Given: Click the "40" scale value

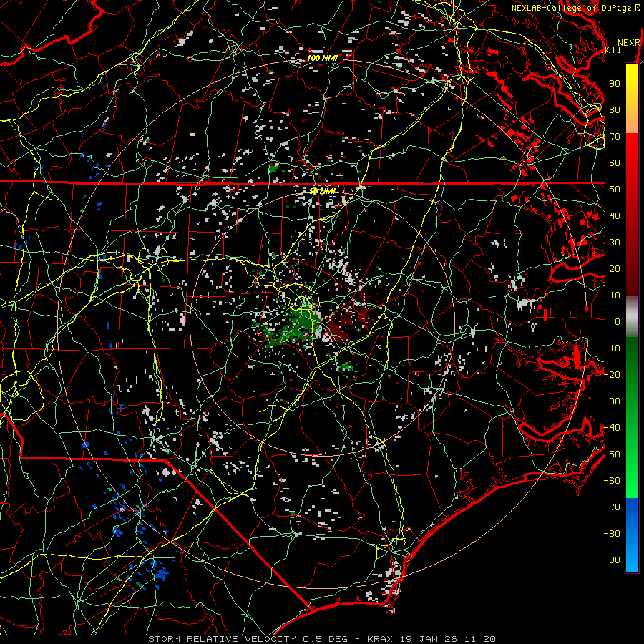Looking at the screenshot, I should (x=615, y=216).
